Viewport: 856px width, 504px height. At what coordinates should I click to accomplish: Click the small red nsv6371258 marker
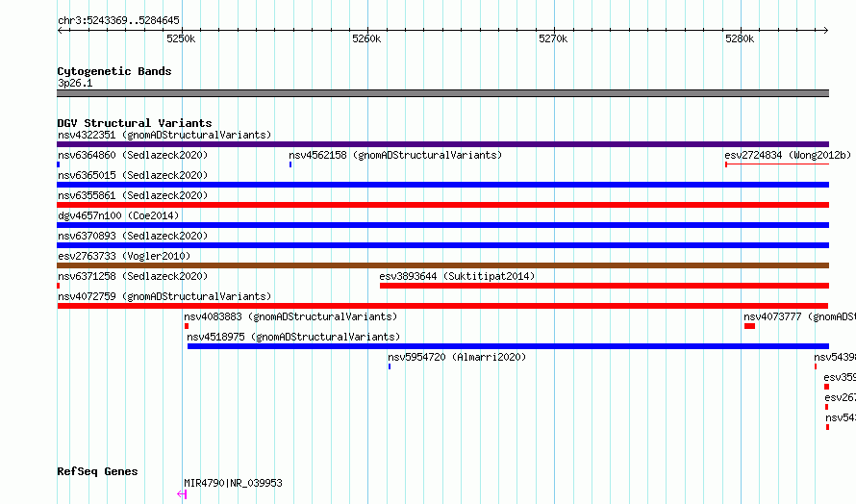pos(59,286)
